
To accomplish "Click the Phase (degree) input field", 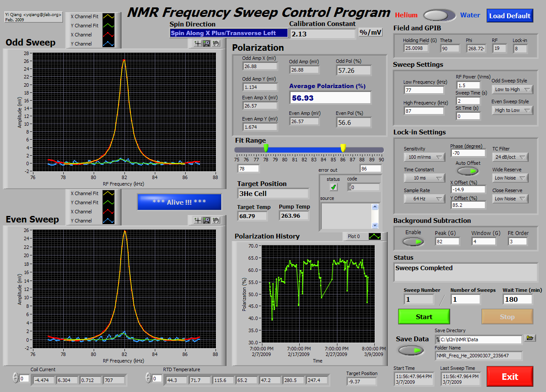I will 468,153.
